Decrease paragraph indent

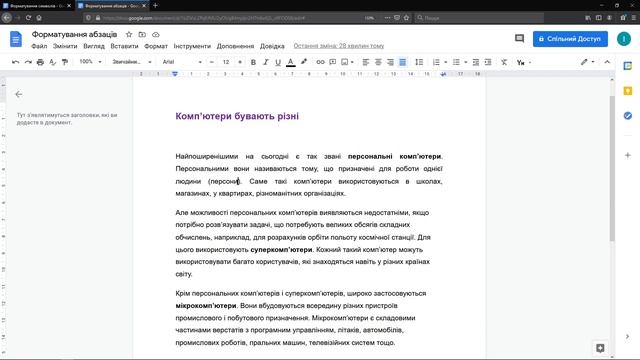pyautogui.click(x=476, y=62)
